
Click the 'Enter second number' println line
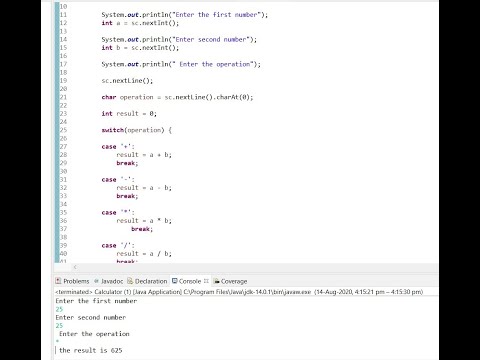point(179,39)
